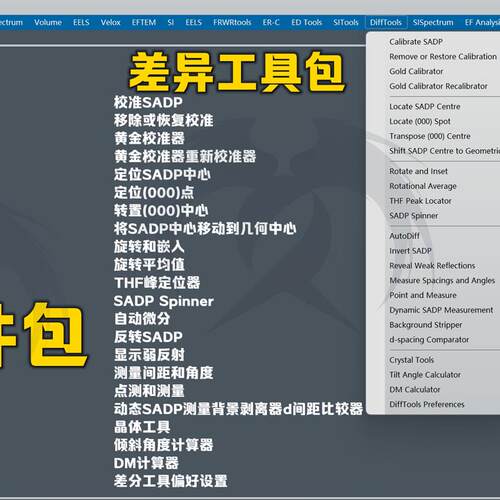This screenshot has width=500, height=500.
Task: Click the '差异工具包' yellow title
Action: pyautogui.click(x=237, y=72)
